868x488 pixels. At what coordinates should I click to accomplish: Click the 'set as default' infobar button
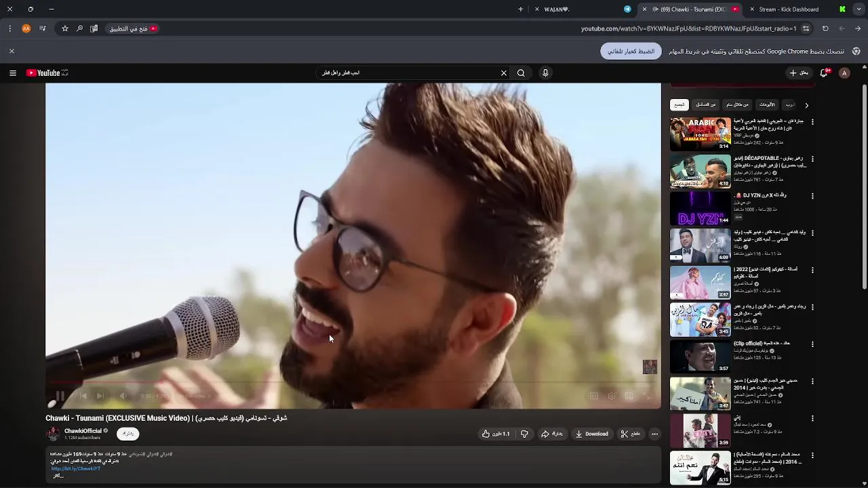[x=631, y=52]
